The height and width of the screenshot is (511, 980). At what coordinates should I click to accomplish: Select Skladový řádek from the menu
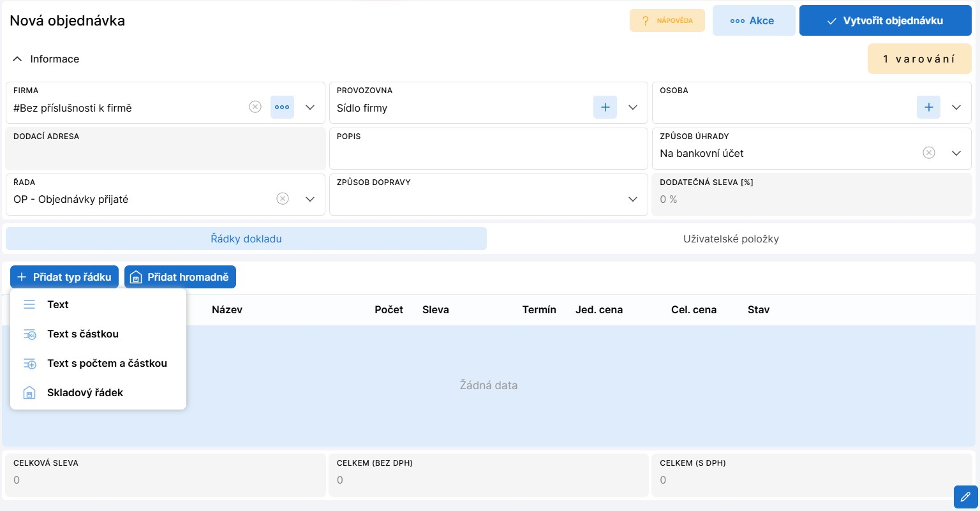(98, 392)
